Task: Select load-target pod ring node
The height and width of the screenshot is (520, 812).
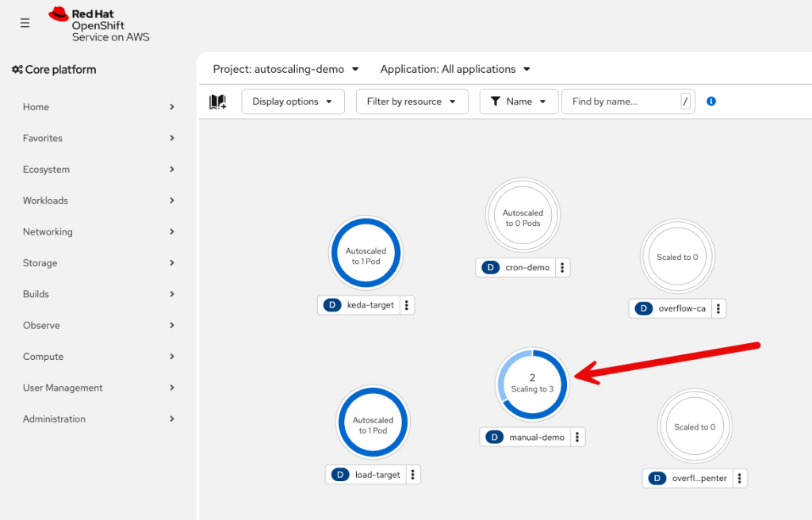Action: pos(373,422)
